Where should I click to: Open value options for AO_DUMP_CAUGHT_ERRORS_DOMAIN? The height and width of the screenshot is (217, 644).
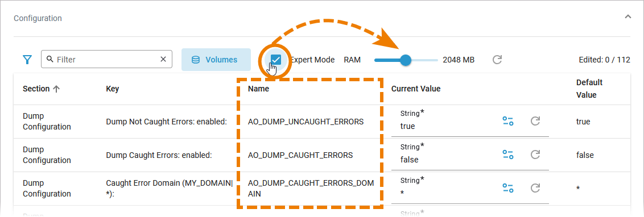pos(508,188)
